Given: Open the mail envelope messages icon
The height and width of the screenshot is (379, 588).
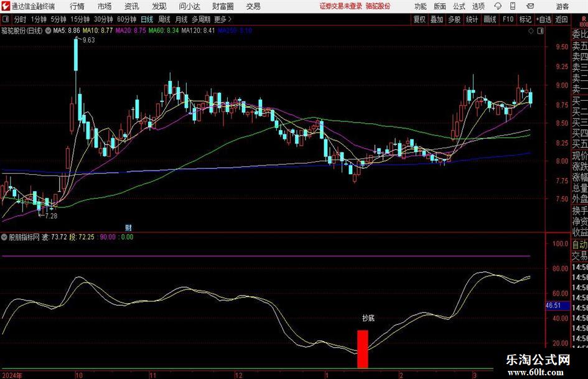Looking at the screenshot, I should (x=530, y=6).
